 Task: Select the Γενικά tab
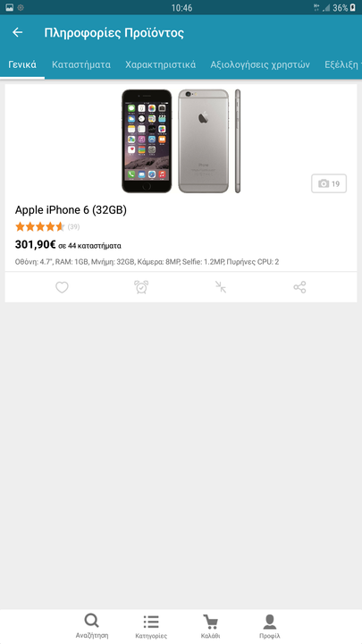coord(22,64)
